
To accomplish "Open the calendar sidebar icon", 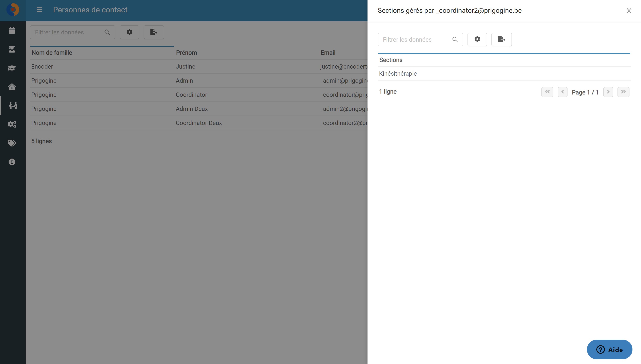I will (x=12, y=31).
